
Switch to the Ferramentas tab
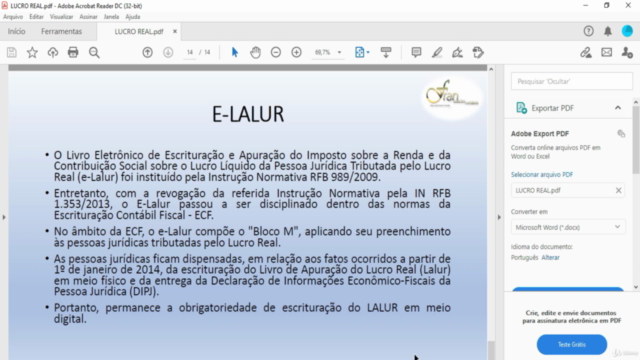tap(61, 31)
